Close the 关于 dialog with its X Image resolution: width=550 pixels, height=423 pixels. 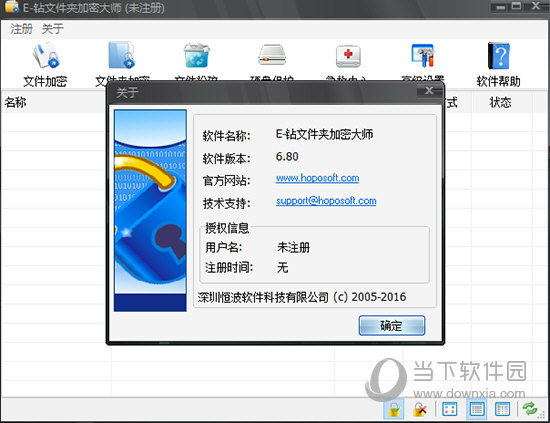pyautogui.click(x=429, y=91)
